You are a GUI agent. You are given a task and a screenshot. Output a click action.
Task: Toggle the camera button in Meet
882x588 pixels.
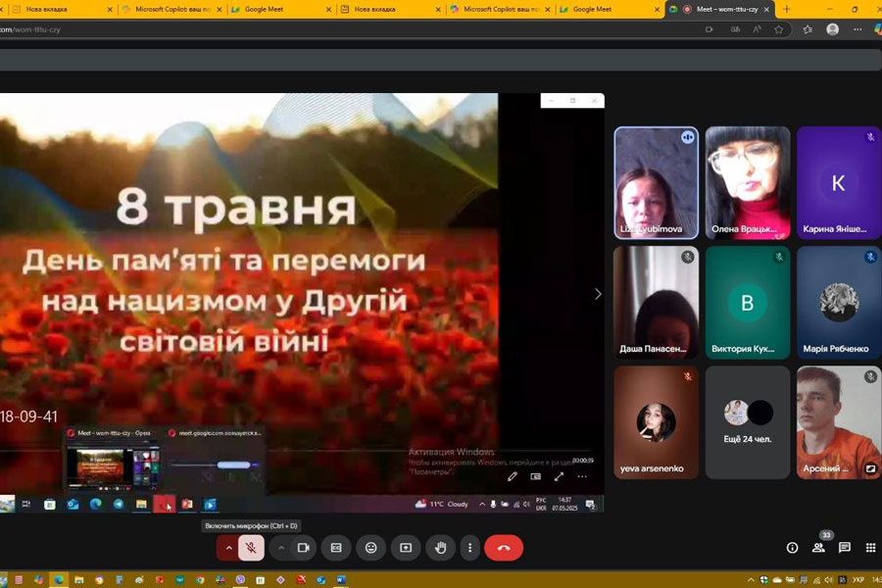coord(303,548)
